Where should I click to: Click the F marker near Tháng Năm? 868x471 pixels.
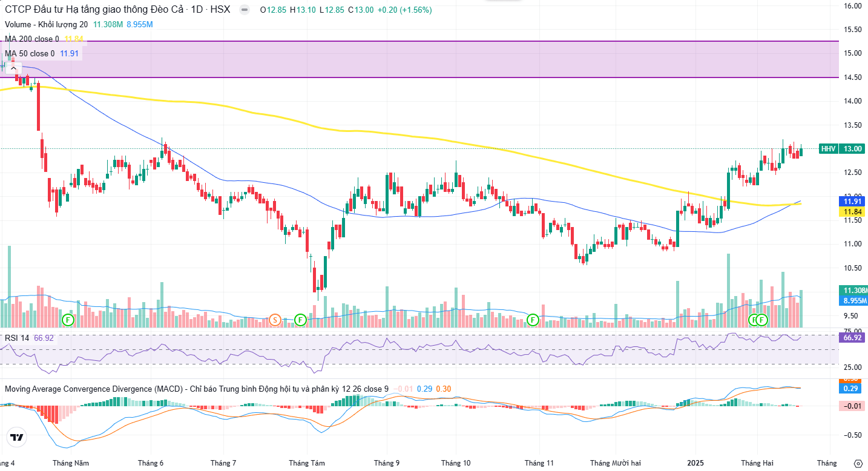(68, 319)
